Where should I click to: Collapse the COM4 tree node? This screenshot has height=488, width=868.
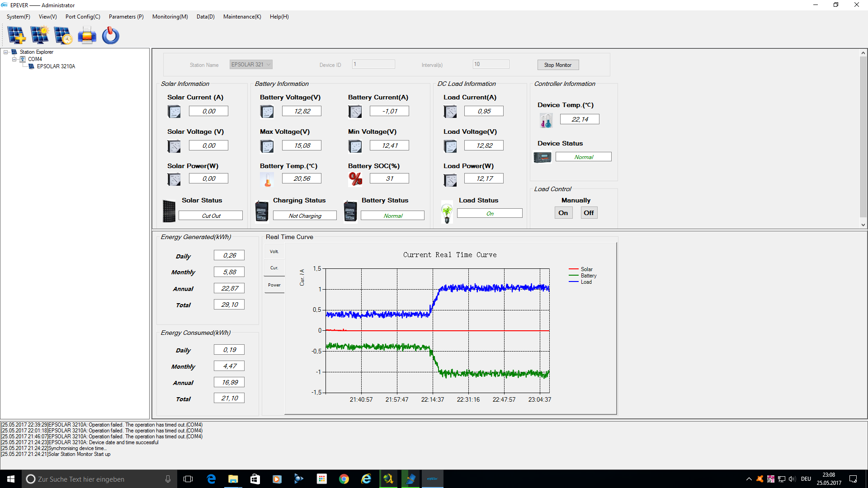click(14, 59)
